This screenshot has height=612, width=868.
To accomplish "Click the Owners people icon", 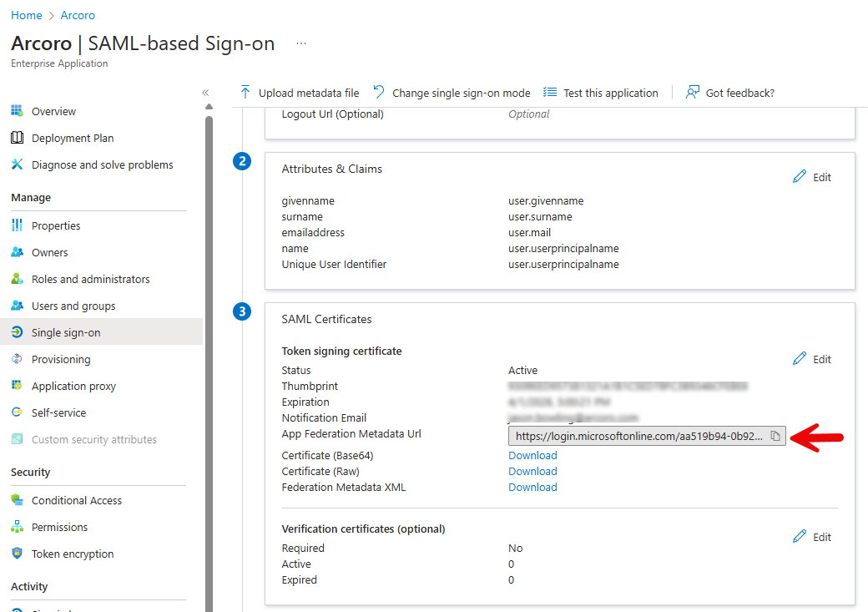I will click(18, 252).
